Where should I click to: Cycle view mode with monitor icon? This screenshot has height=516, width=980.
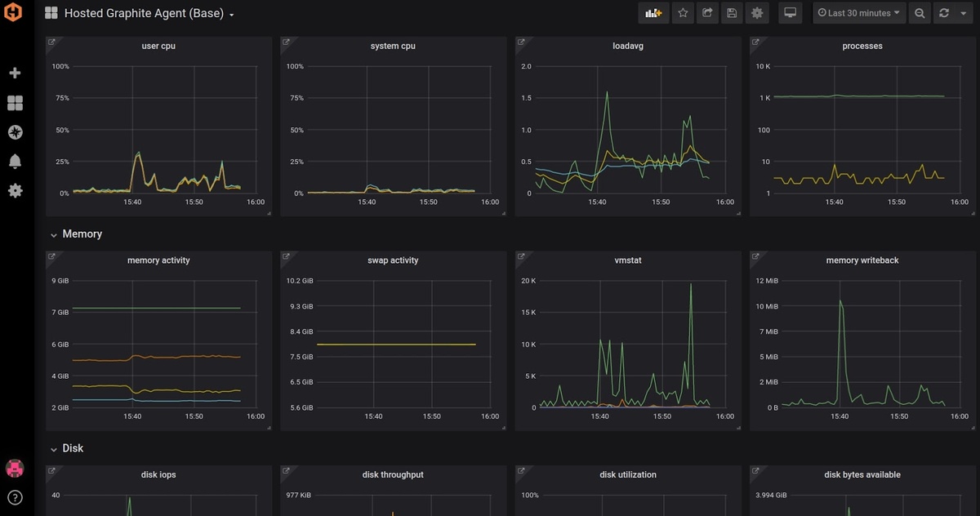tap(790, 13)
